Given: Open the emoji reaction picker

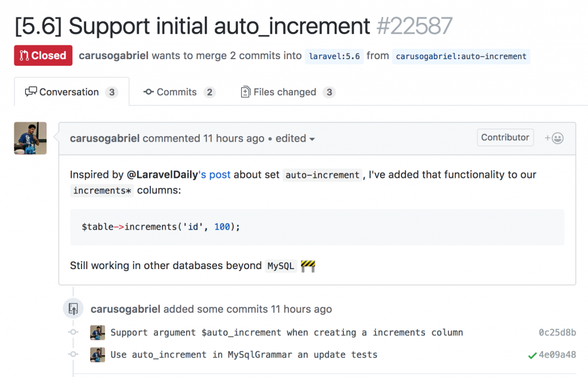Looking at the screenshot, I should pyautogui.click(x=553, y=138).
